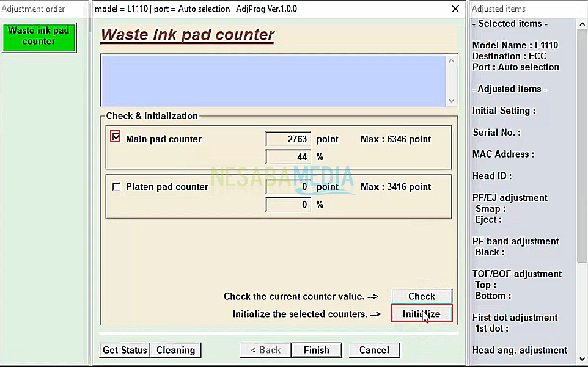Click the Main pad 2763 point field
The width and height of the screenshot is (588, 367).
(288, 139)
